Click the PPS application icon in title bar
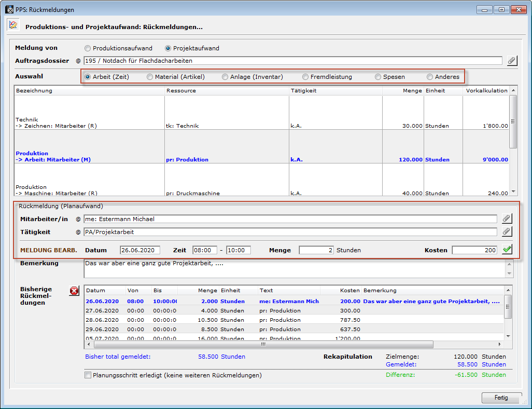532x409 pixels. (9, 9)
